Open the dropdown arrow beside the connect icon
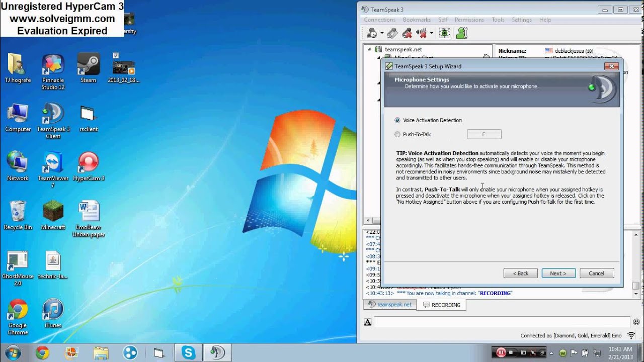This screenshot has width=644, height=362. click(x=382, y=34)
